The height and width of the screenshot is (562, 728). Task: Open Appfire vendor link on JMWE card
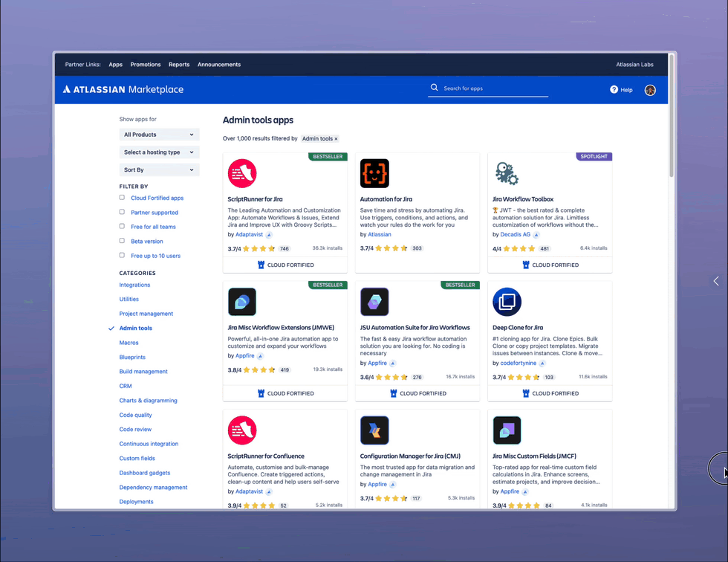tap(244, 356)
